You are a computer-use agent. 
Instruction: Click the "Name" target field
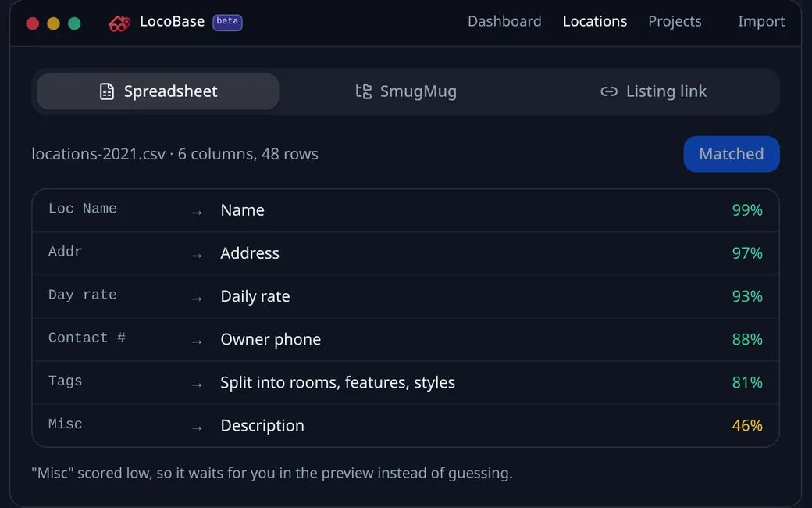242,210
